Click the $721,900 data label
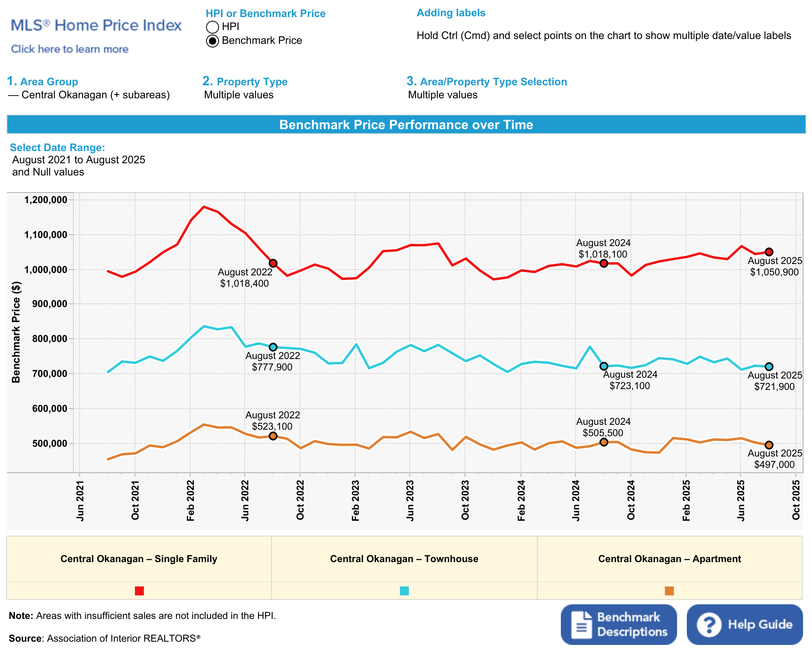812x649 pixels. (x=775, y=387)
